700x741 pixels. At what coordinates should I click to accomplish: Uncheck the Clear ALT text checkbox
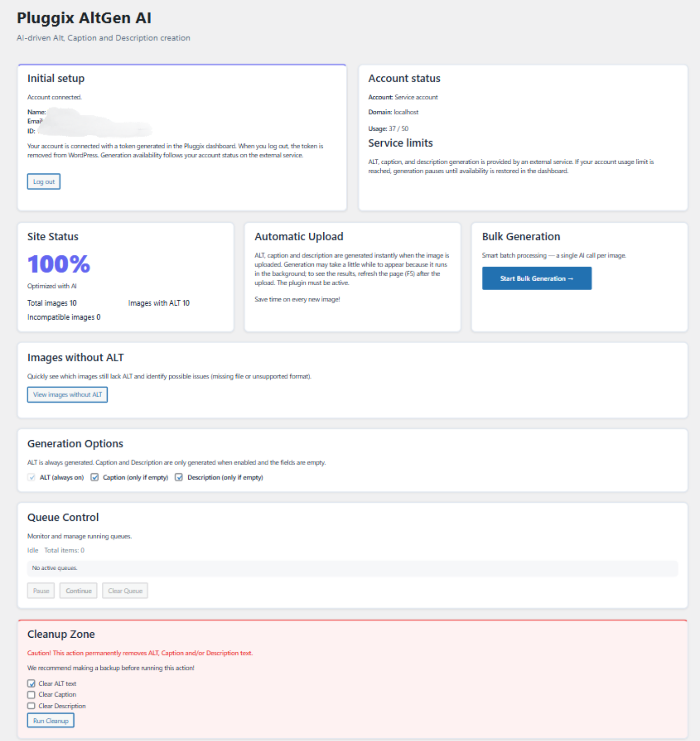(x=31, y=683)
